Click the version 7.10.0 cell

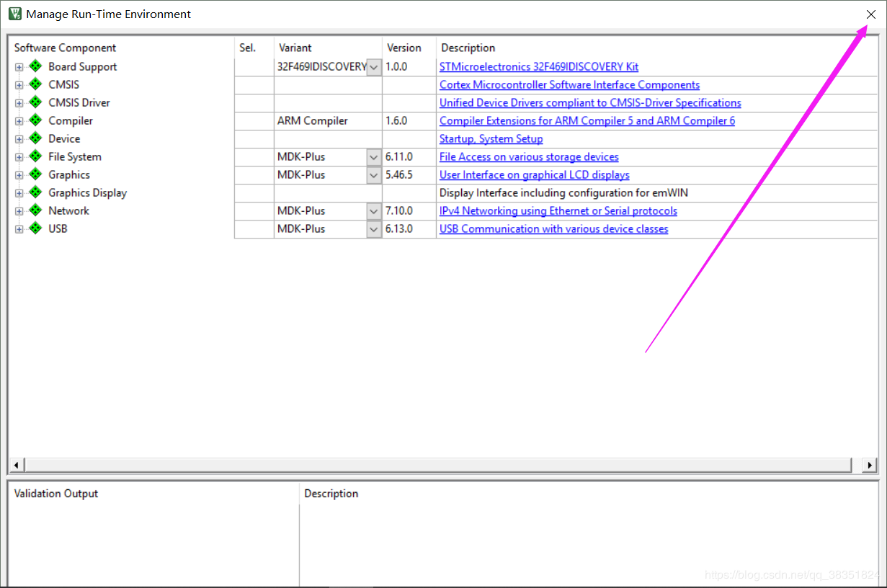tap(409, 211)
